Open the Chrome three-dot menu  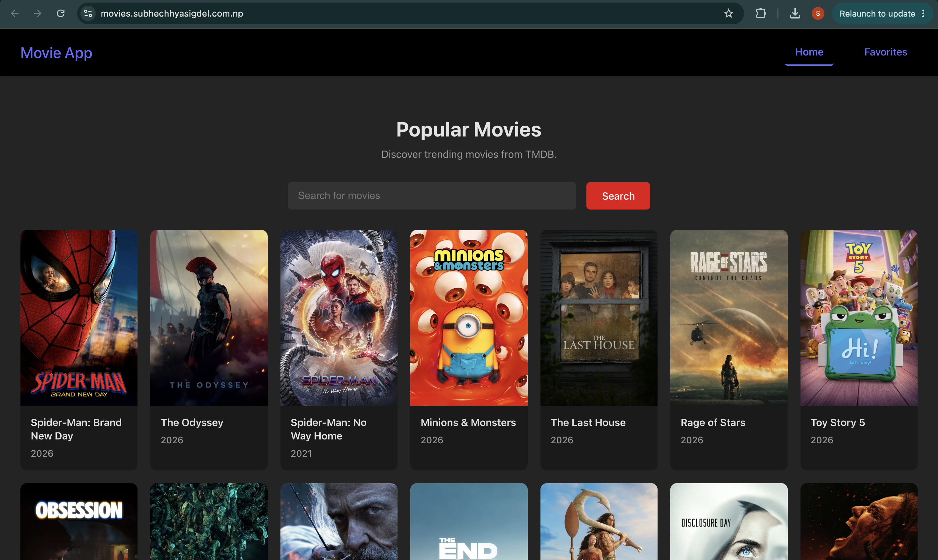[x=923, y=14]
